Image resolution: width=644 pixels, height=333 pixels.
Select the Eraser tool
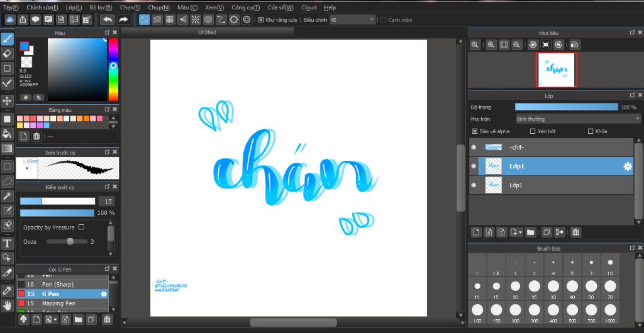coord(7,54)
